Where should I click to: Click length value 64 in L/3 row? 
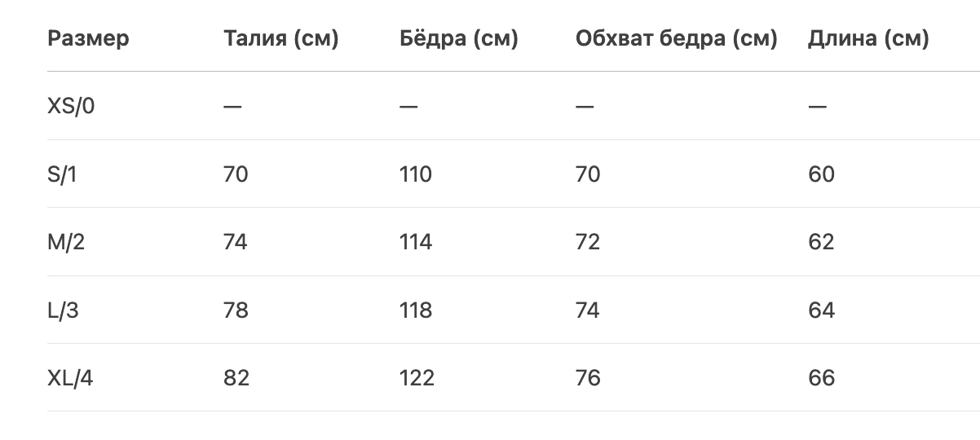[x=821, y=310]
